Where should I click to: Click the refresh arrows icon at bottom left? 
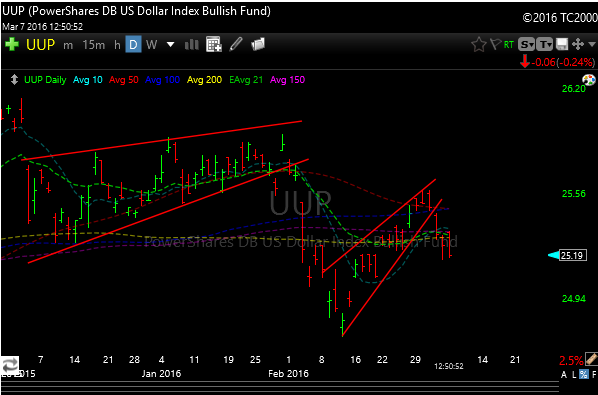9,365
